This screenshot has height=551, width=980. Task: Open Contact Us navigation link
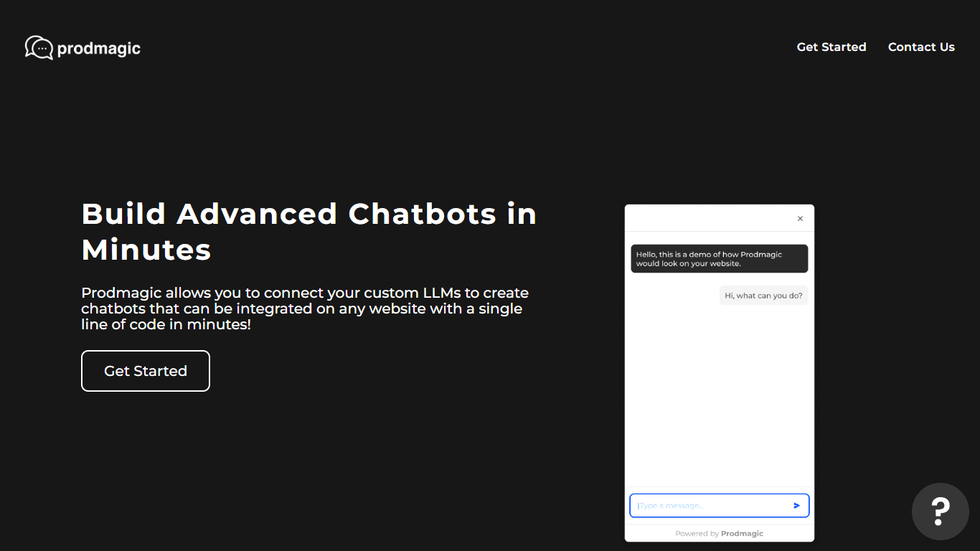tap(921, 47)
